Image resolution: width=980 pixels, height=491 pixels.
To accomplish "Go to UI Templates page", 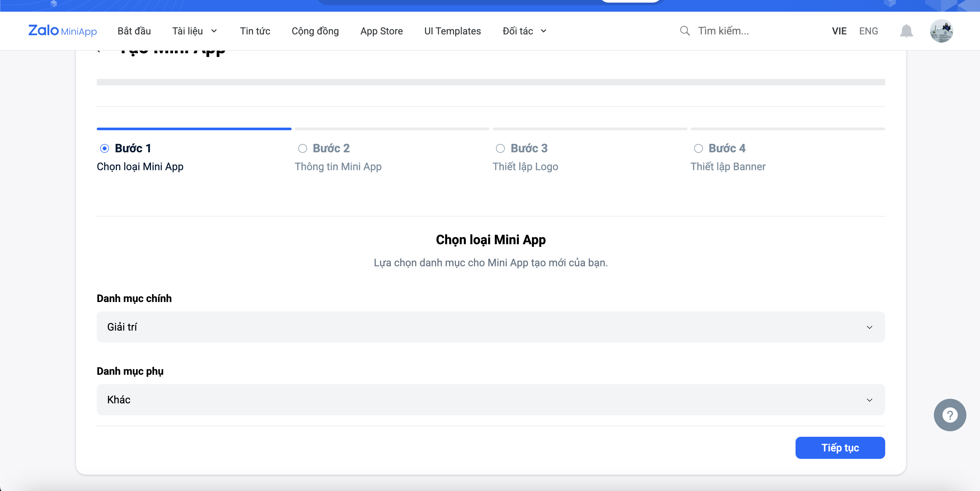I will (x=452, y=31).
